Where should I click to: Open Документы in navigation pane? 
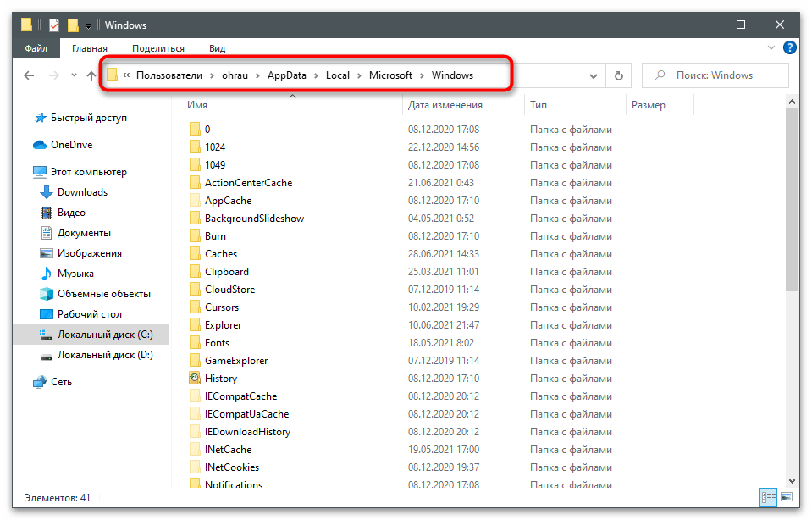coord(84,233)
